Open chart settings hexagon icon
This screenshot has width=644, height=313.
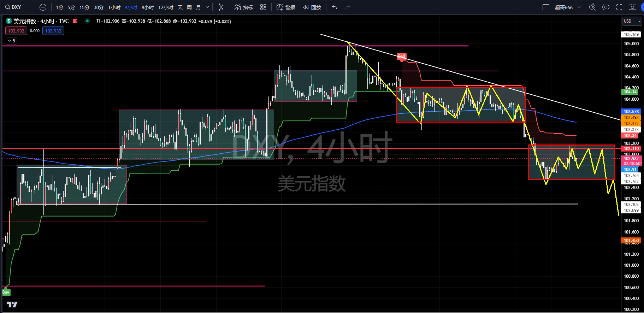click(606, 7)
